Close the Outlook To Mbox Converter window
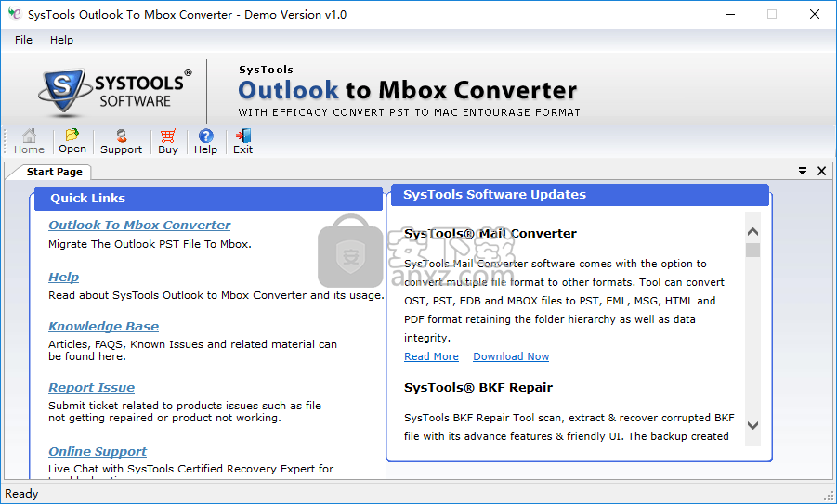 [x=815, y=15]
